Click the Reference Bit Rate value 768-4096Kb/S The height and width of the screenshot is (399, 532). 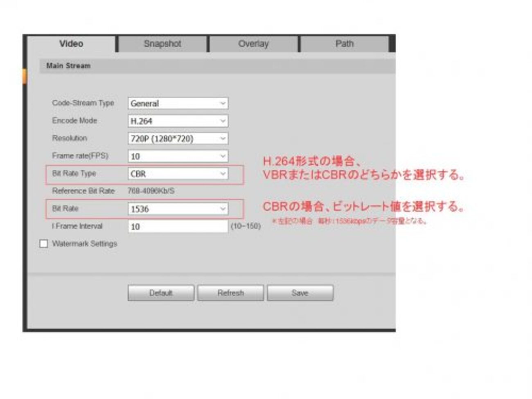(151, 191)
